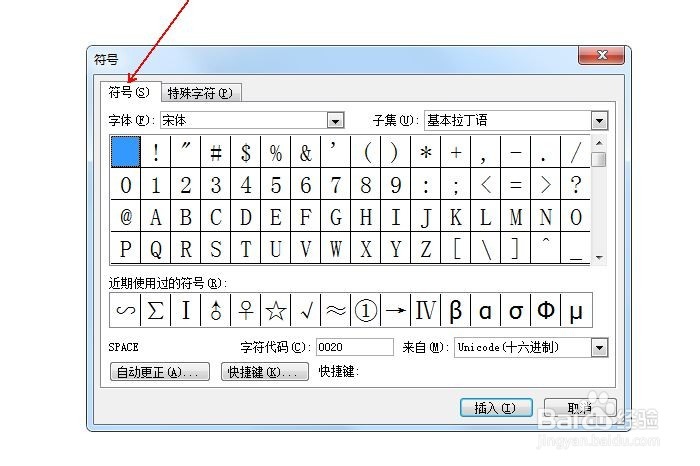Pick the semicolon ; symbol cell

(x=455, y=184)
